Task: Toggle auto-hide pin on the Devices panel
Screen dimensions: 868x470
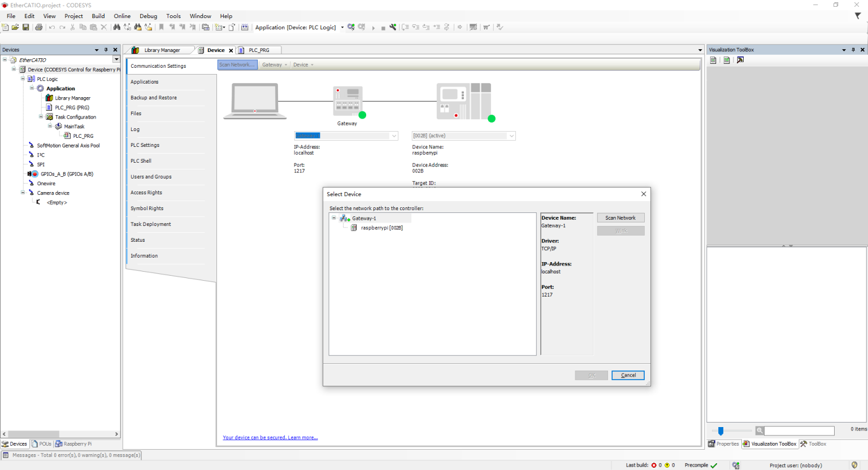Action: click(106, 50)
